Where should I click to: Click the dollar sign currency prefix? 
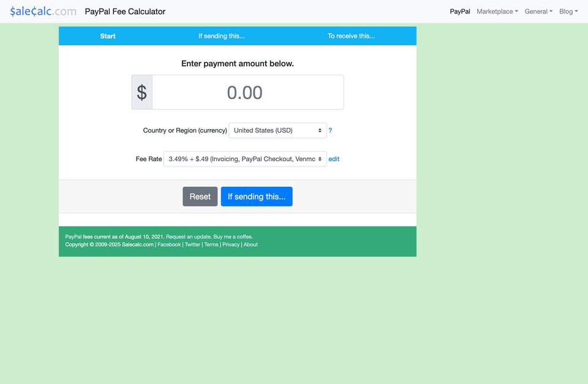click(141, 92)
